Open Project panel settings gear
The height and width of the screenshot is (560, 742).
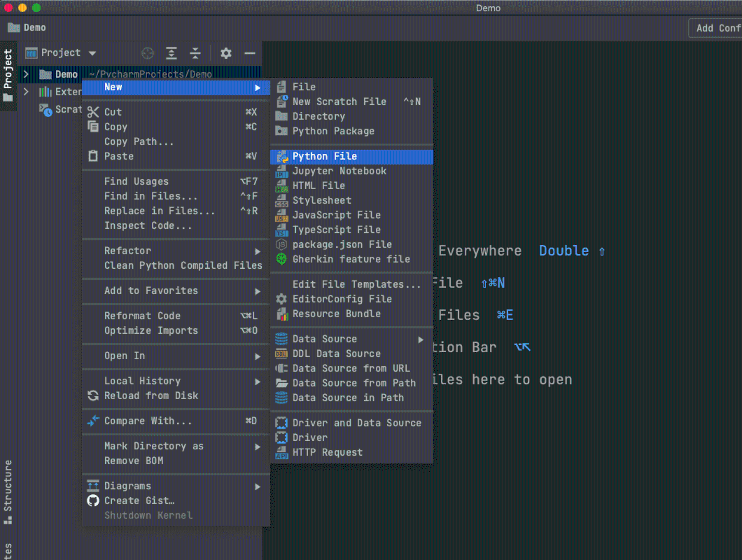pyautogui.click(x=226, y=53)
